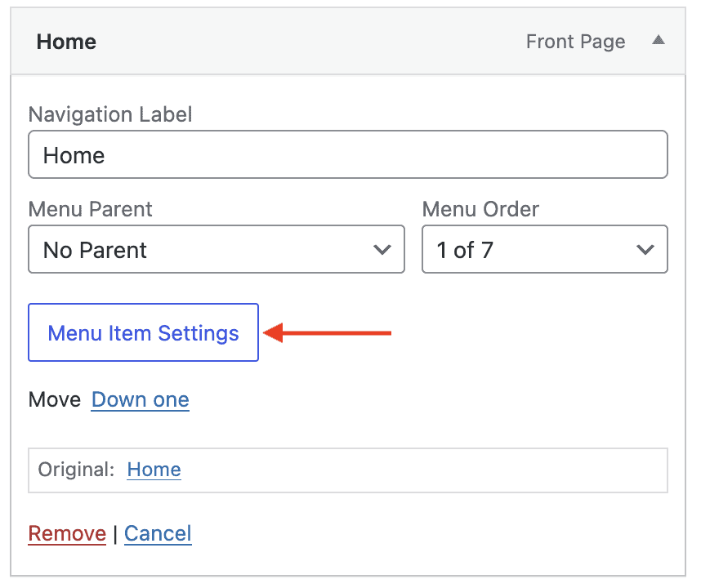Click the Menu Order dropdown chevron
The image size is (701, 588).
click(x=645, y=249)
